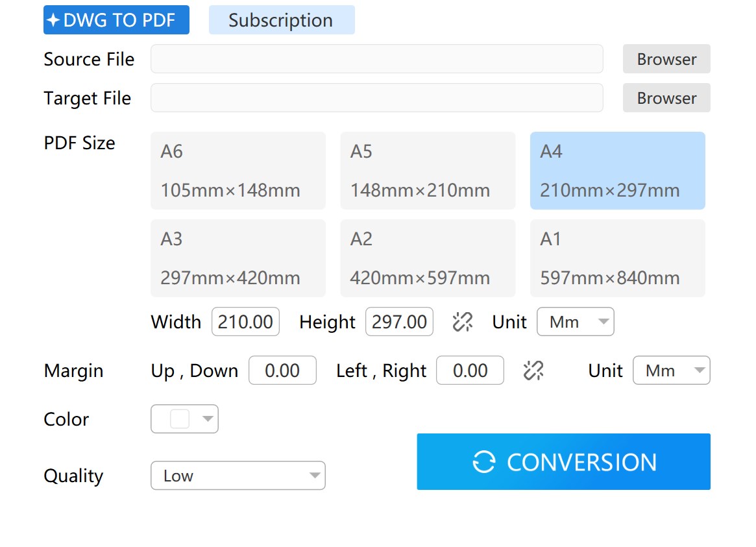
Task: Toggle width-height aspect ratio link icon
Action: point(462,322)
